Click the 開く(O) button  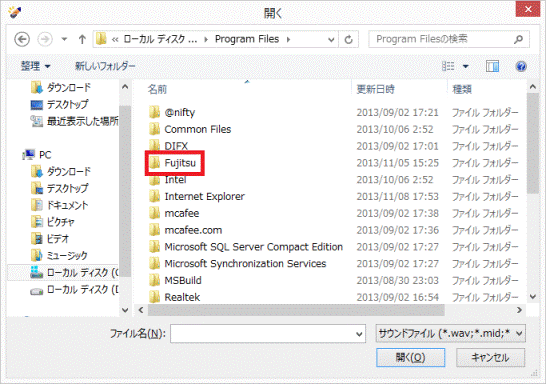coord(411,358)
